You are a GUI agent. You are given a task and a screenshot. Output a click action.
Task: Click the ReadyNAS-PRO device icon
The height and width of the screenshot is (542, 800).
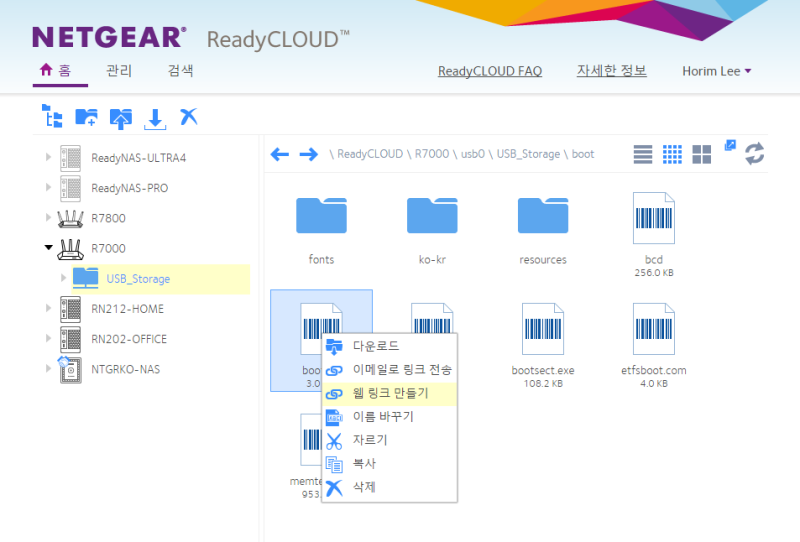pos(70,188)
